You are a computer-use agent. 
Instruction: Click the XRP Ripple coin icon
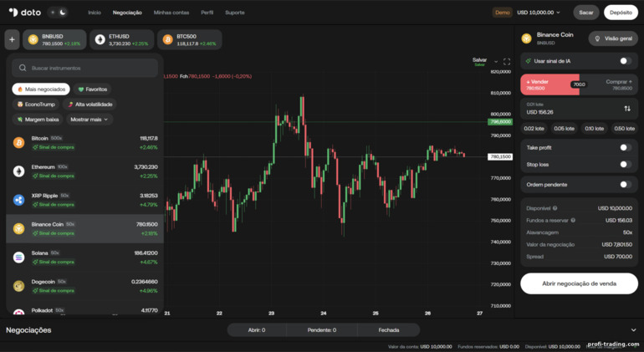pos(19,200)
